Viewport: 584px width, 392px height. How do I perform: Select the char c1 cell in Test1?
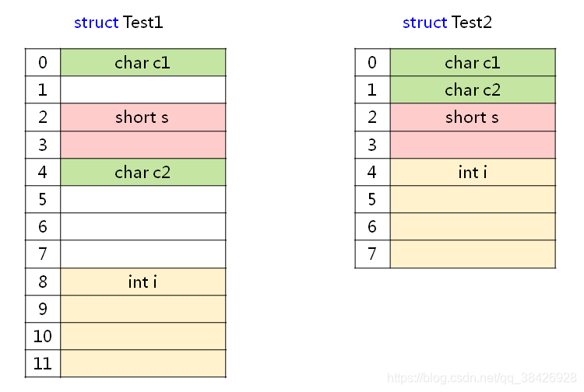[142, 62]
